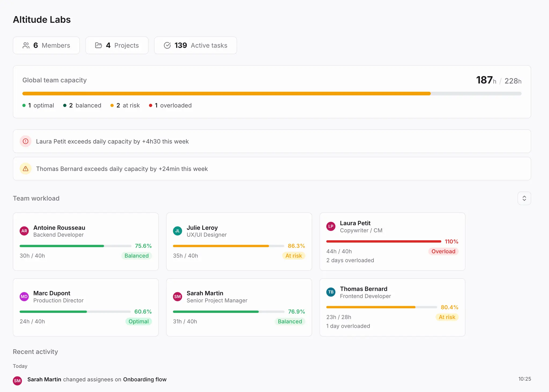Click the red alert icon for Laura Petit
Screen dimensions: 549x392
click(x=26, y=141)
